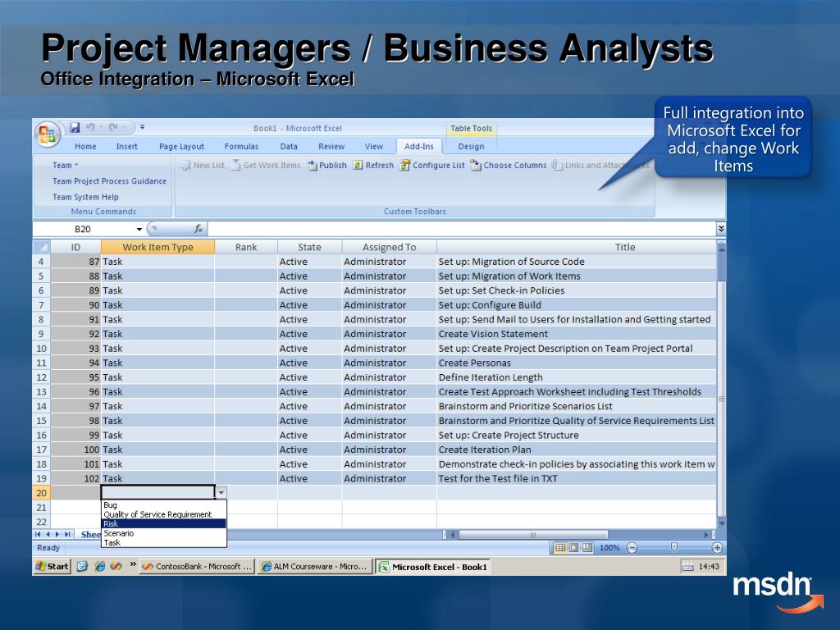Click the horizontal scrollbar thumb
Image resolution: width=840 pixels, height=630 pixels.
(x=533, y=535)
